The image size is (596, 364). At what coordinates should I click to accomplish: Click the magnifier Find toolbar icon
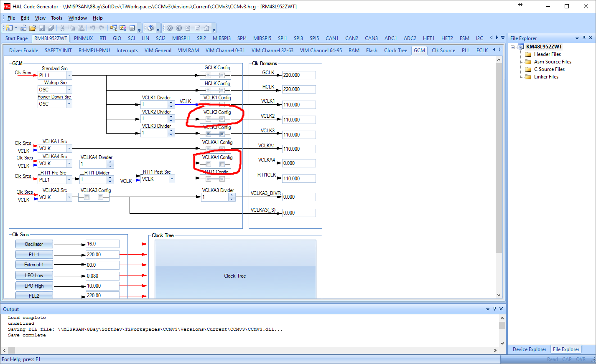[114, 28]
